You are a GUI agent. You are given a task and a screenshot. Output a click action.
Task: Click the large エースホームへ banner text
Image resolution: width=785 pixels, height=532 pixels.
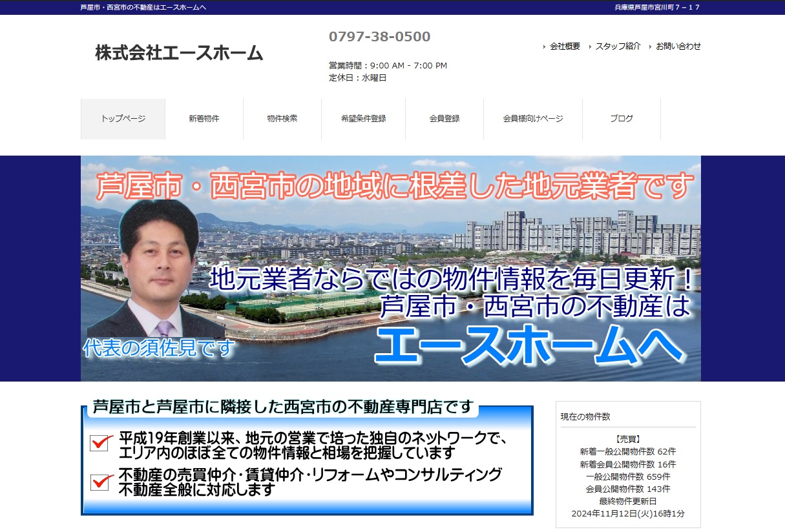528,345
